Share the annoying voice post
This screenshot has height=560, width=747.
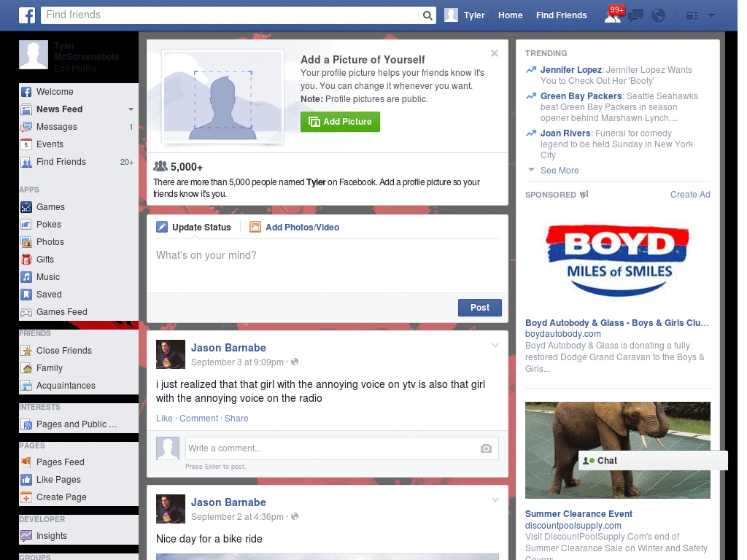pos(236,418)
